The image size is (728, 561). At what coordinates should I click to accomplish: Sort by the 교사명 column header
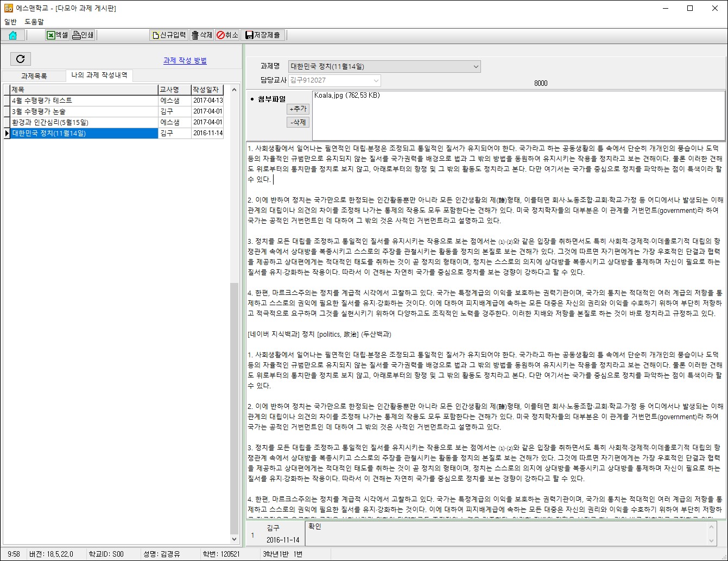(x=174, y=90)
